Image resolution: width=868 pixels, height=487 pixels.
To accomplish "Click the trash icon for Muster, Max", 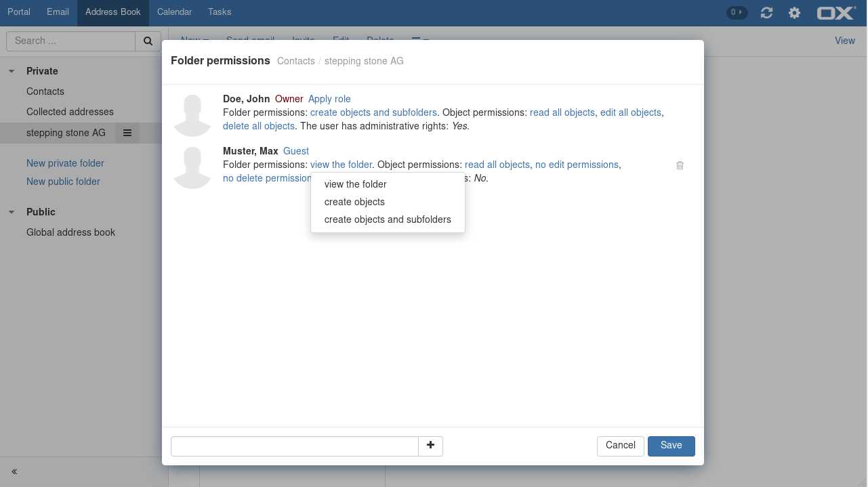I will tap(680, 165).
